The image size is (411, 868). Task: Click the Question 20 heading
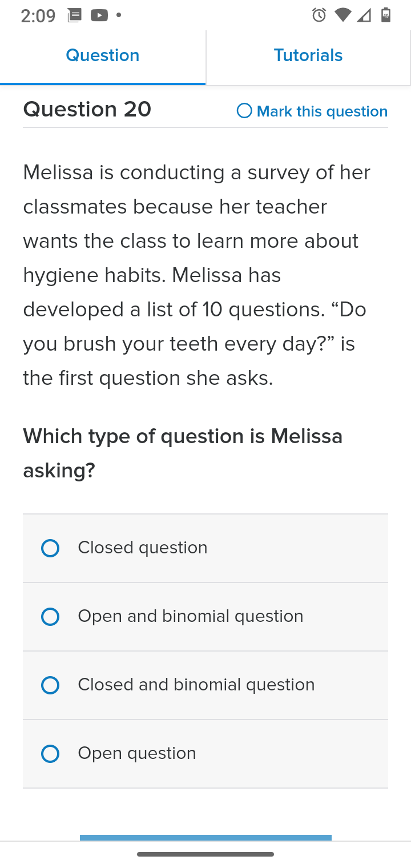click(87, 109)
